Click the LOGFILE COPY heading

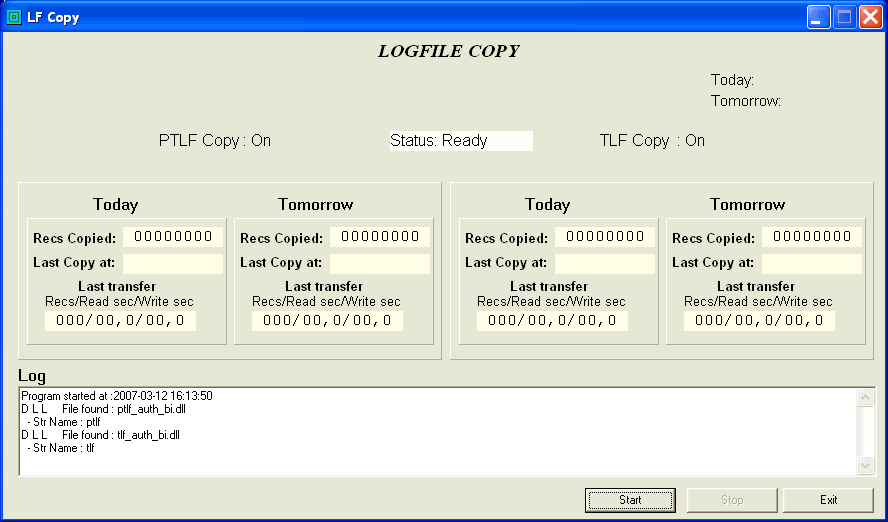tap(449, 51)
